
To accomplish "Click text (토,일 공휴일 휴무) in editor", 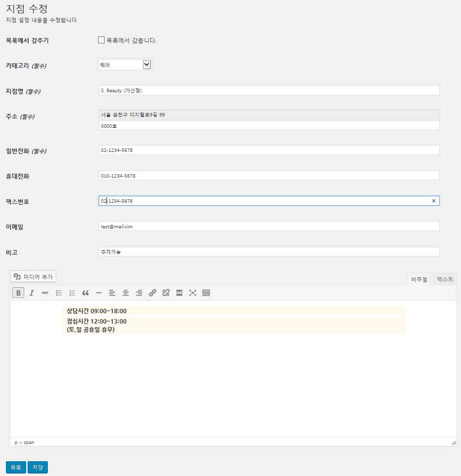I will click(x=91, y=330).
